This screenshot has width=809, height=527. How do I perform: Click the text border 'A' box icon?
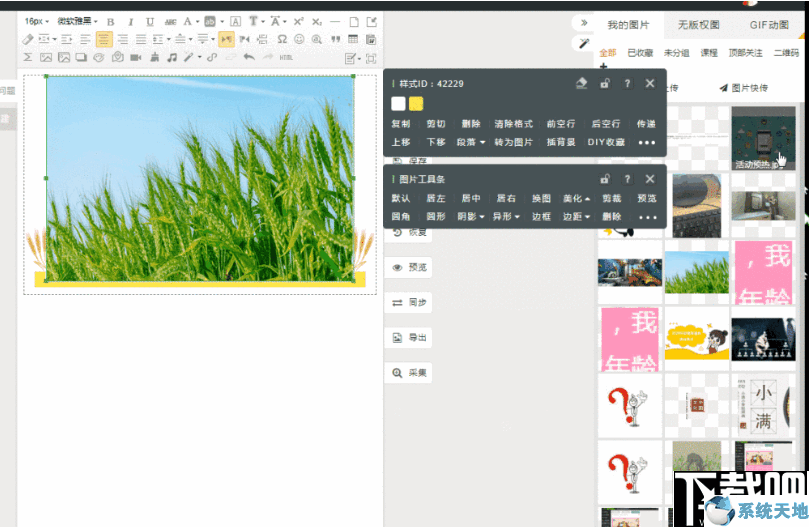point(235,22)
